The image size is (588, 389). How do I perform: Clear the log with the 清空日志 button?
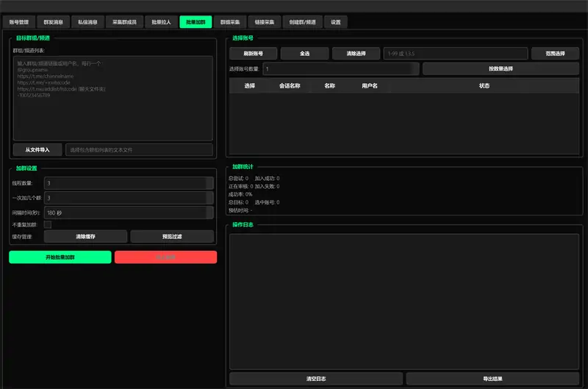(x=316, y=379)
